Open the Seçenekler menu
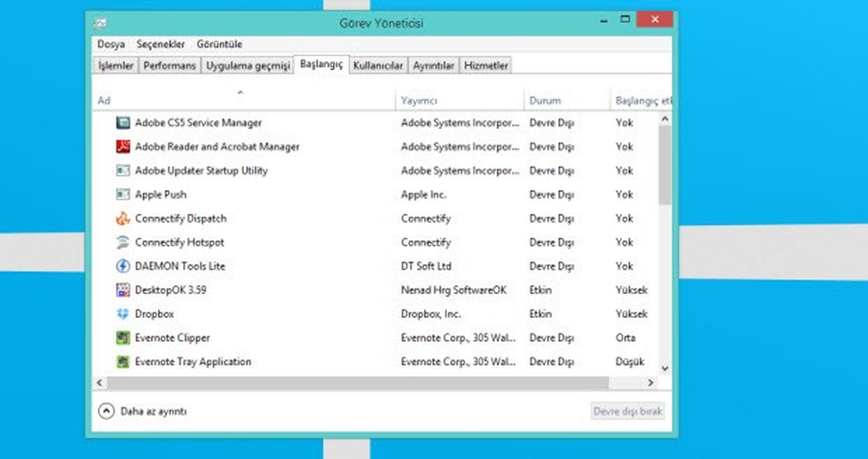The width and height of the screenshot is (868, 459). (x=161, y=44)
